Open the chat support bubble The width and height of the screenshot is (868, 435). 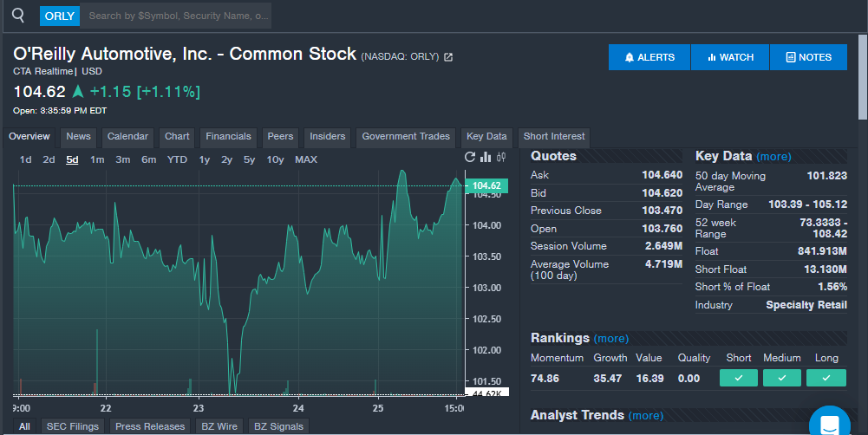click(829, 425)
